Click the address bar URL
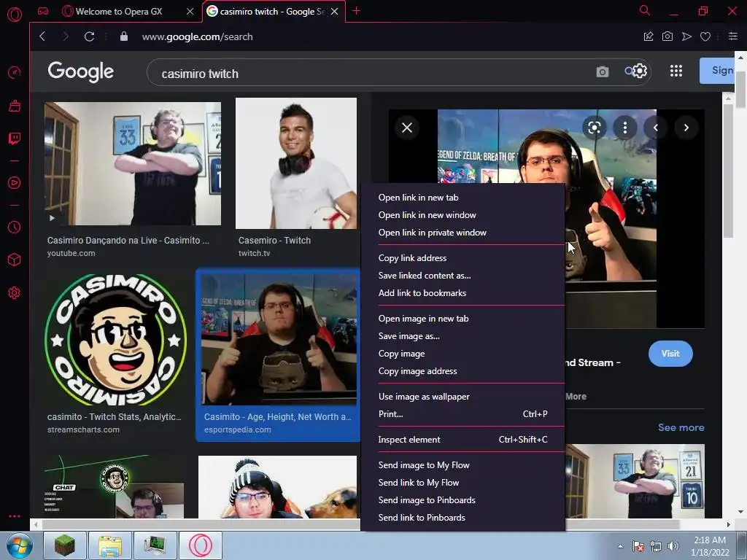The height and width of the screenshot is (560, 747). [197, 36]
